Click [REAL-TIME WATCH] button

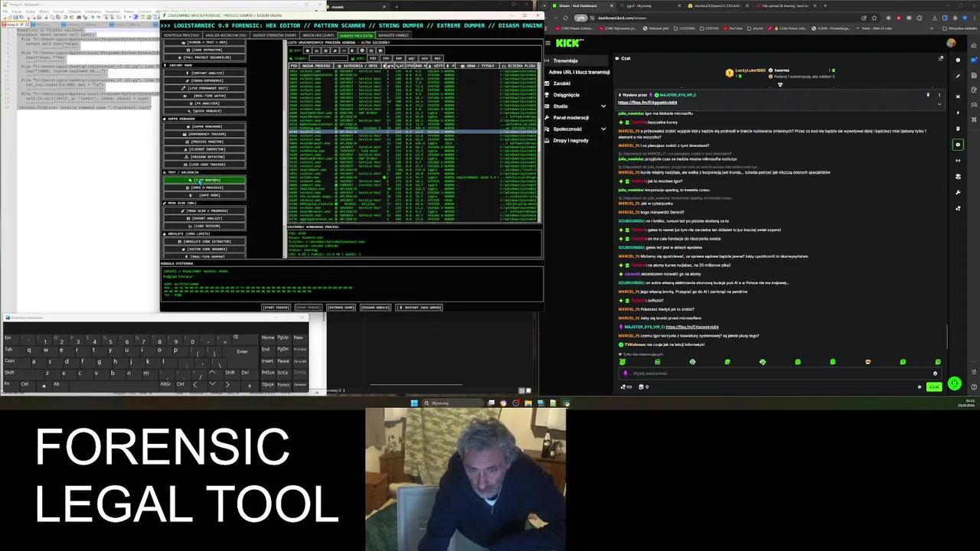204,96
